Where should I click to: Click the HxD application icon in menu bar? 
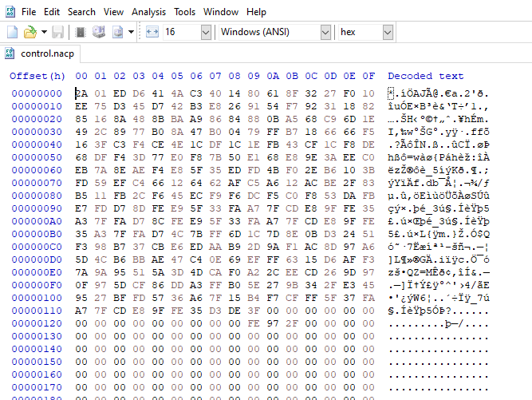(10, 12)
